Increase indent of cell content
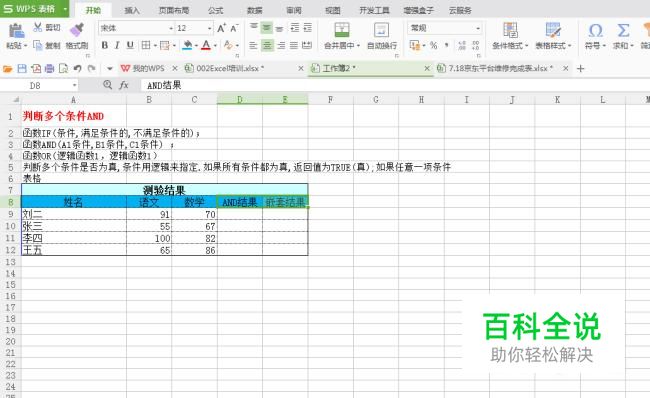This screenshot has width=650, height=398. point(308,28)
